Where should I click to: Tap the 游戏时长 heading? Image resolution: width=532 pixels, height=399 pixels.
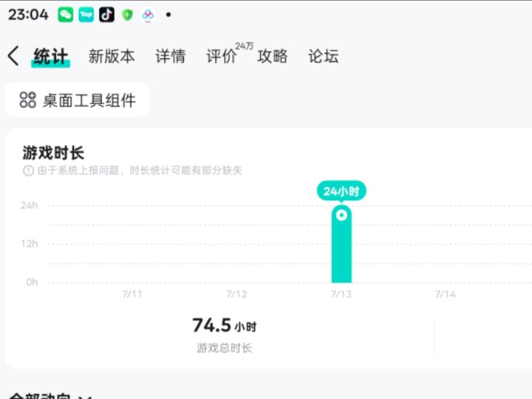coord(53,153)
